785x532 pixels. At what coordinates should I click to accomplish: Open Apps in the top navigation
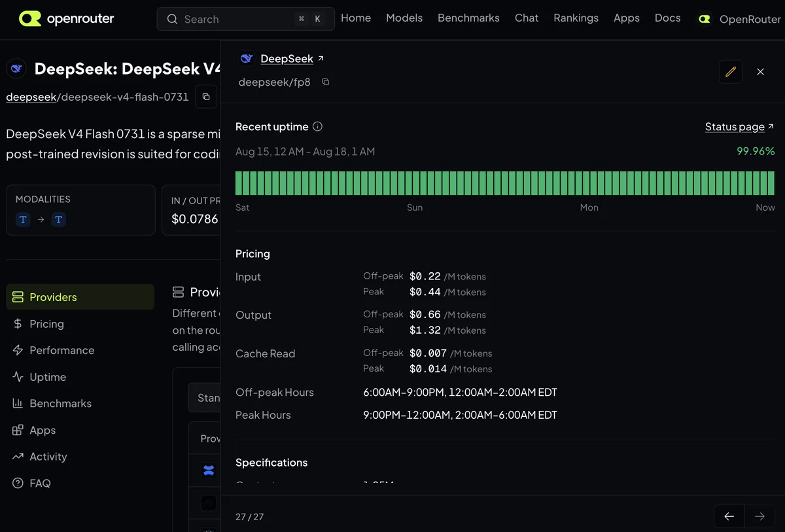[627, 18]
